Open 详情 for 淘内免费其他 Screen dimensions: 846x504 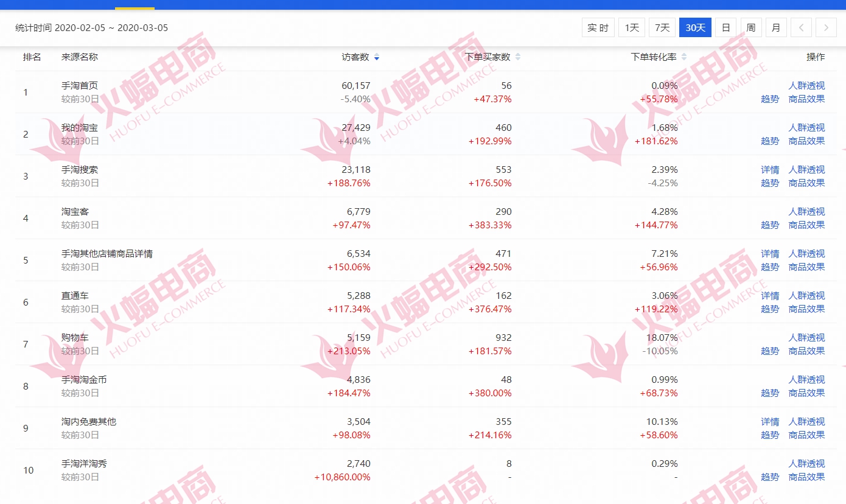click(770, 422)
